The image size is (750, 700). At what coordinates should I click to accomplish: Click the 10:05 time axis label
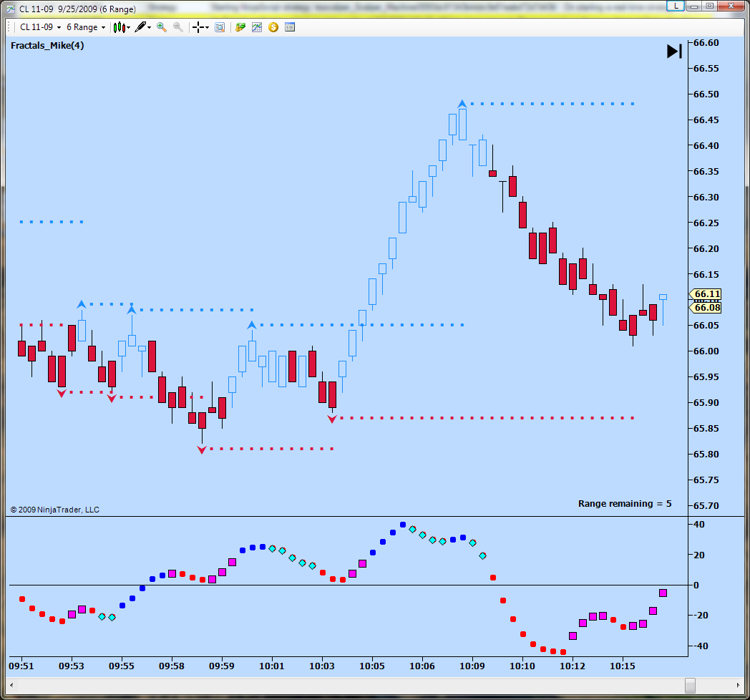tap(371, 666)
